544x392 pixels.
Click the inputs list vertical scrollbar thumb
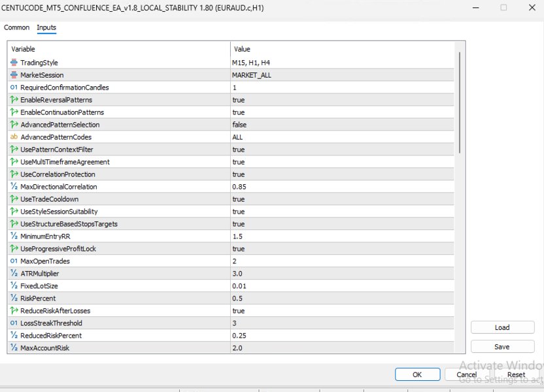click(460, 103)
